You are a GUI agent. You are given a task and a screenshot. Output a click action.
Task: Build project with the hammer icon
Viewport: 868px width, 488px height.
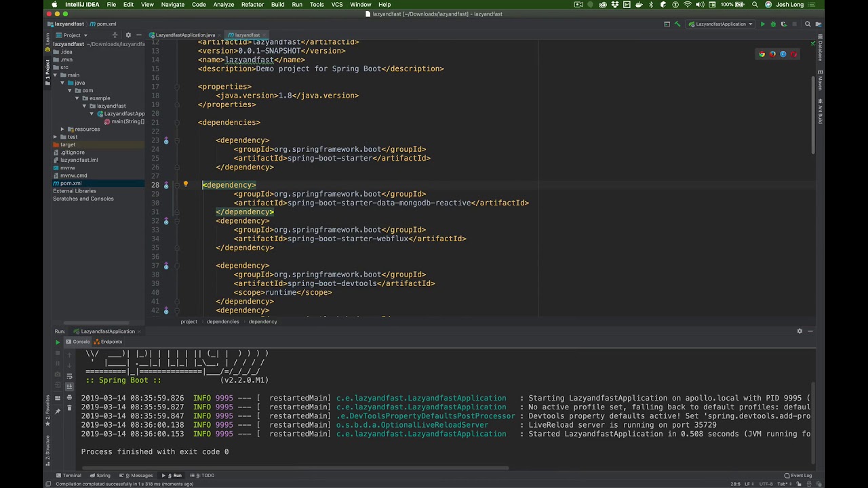click(x=677, y=24)
